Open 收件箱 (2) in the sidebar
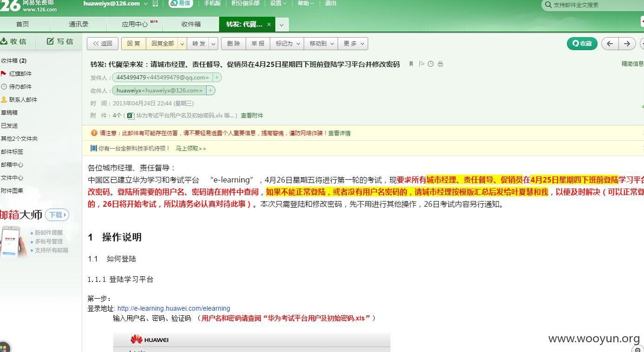644x352 pixels. pyautogui.click(x=14, y=61)
